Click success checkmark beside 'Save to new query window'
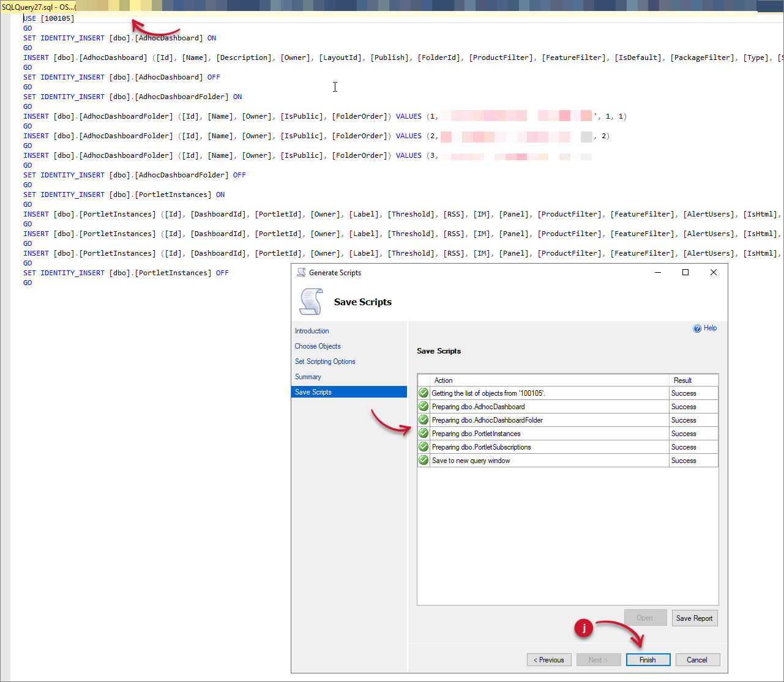 click(423, 460)
